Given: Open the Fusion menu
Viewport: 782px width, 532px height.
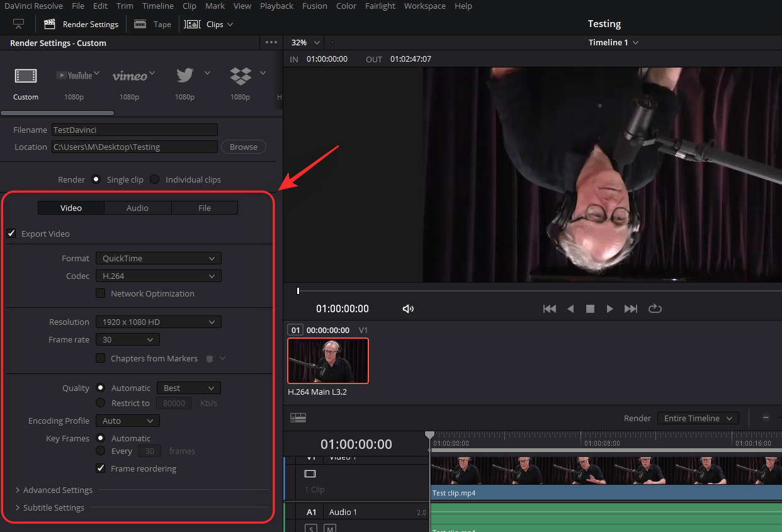Looking at the screenshot, I should (315, 6).
